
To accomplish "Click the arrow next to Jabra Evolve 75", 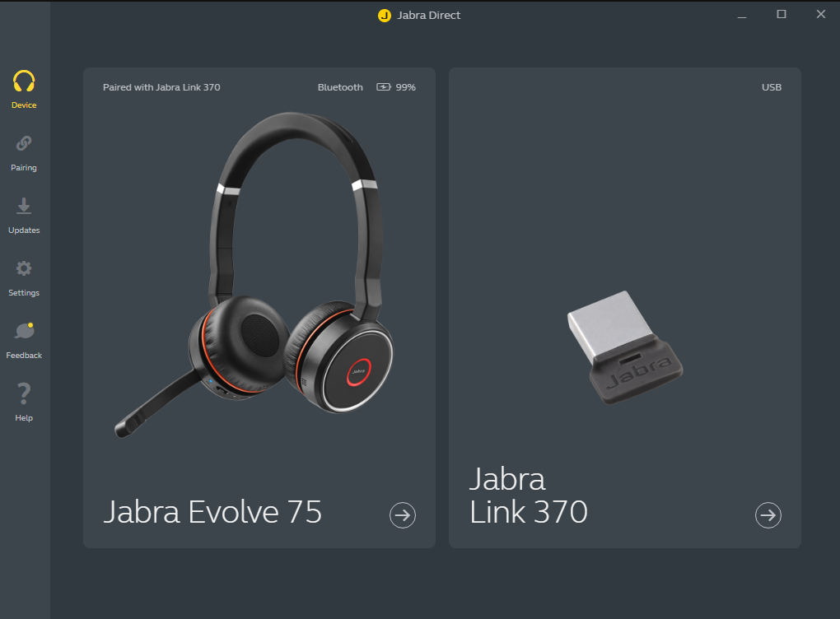I will pyautogui.click(x=403, y=515).
